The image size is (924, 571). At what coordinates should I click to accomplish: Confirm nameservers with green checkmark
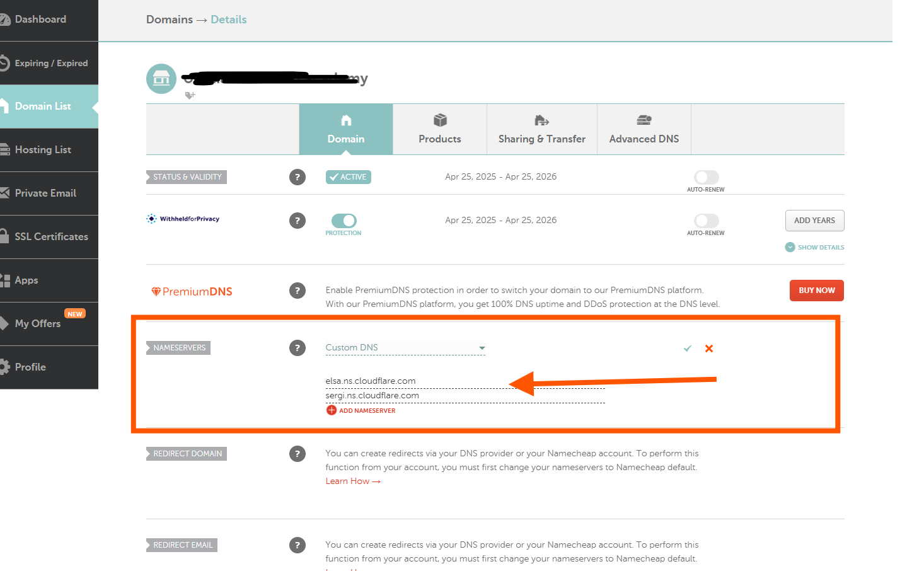point(688,349)
